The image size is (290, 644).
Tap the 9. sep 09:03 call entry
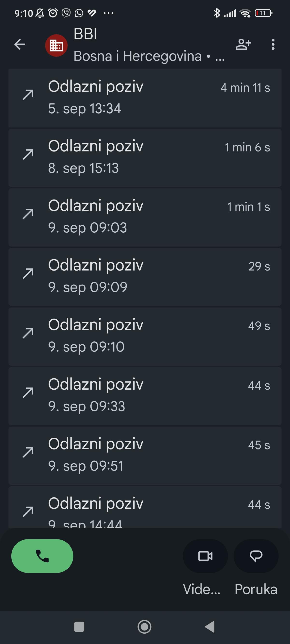coord(145,217)
